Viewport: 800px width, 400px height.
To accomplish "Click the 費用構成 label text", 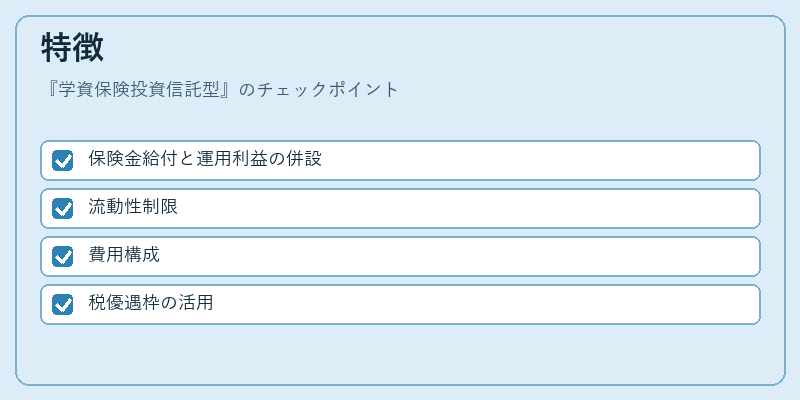I will 123,255.
